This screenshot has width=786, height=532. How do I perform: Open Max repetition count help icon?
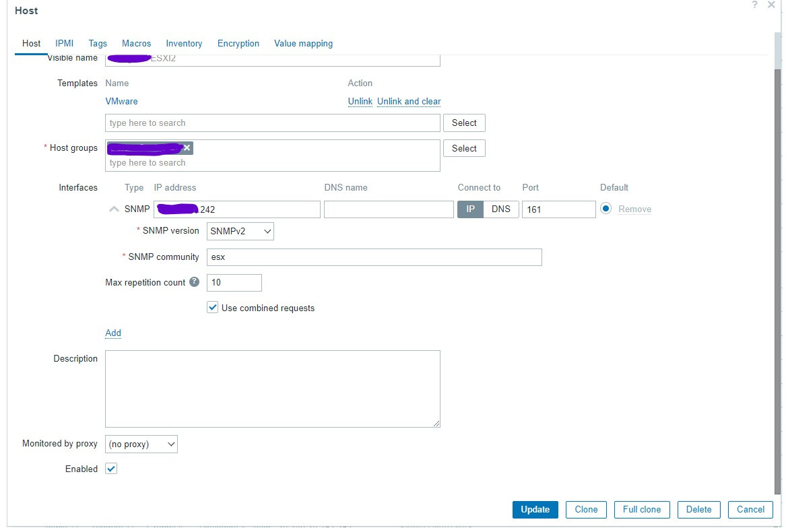click(195, 281)
